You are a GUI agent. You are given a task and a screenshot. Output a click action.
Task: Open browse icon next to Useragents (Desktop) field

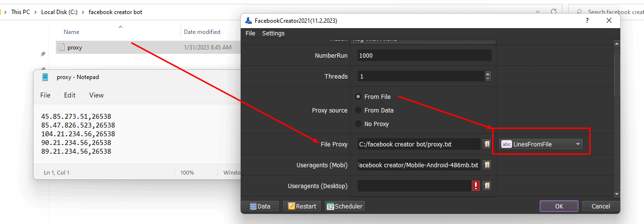487,186
